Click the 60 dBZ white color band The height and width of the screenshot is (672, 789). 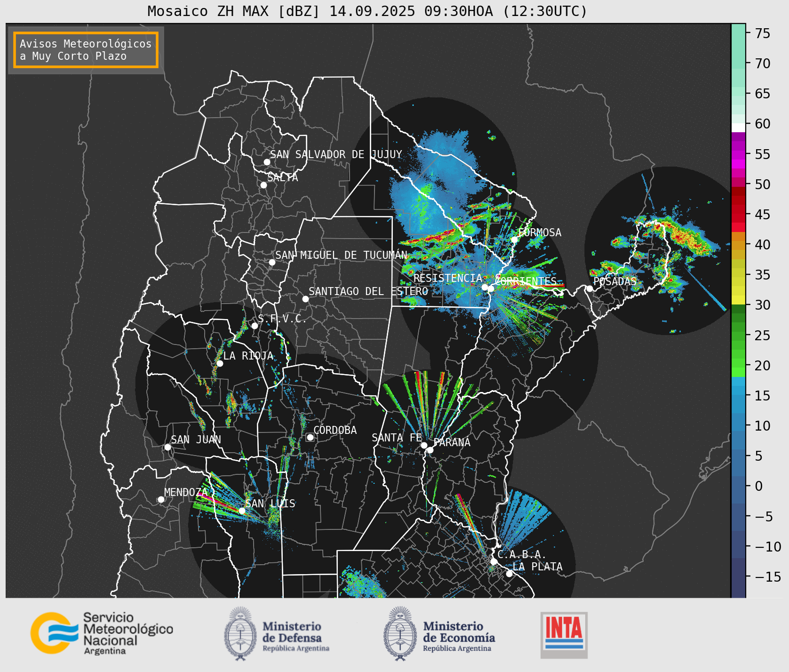coord(738,128)
